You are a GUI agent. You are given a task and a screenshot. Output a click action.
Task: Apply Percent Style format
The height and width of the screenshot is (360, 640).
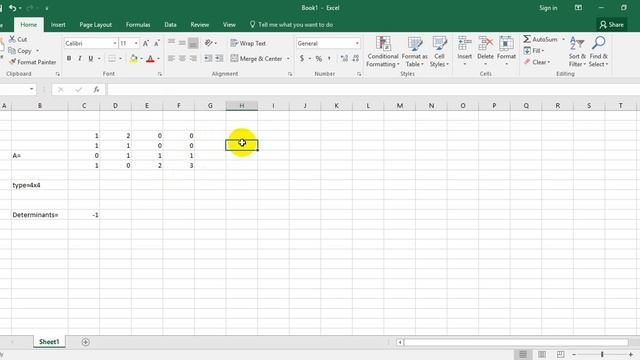coord(318,58)
